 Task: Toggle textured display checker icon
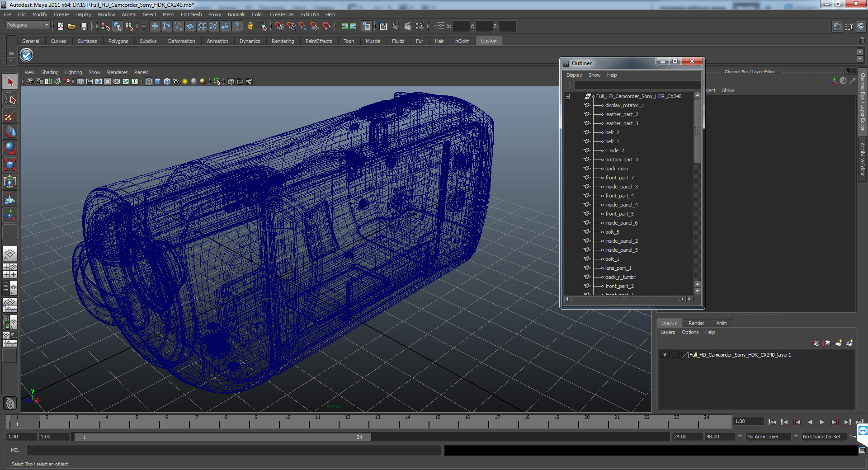click(x=176, y=81)
